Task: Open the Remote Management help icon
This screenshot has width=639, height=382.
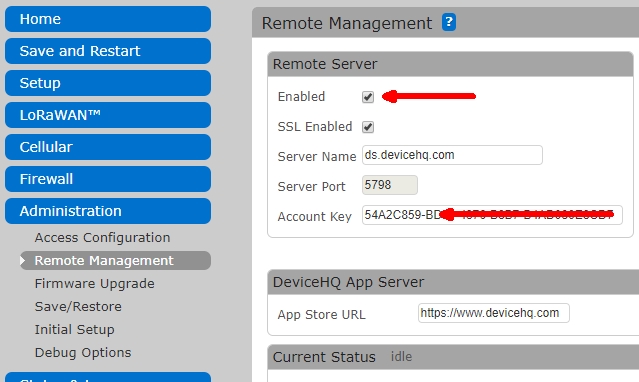Action: tap(449, 22)
